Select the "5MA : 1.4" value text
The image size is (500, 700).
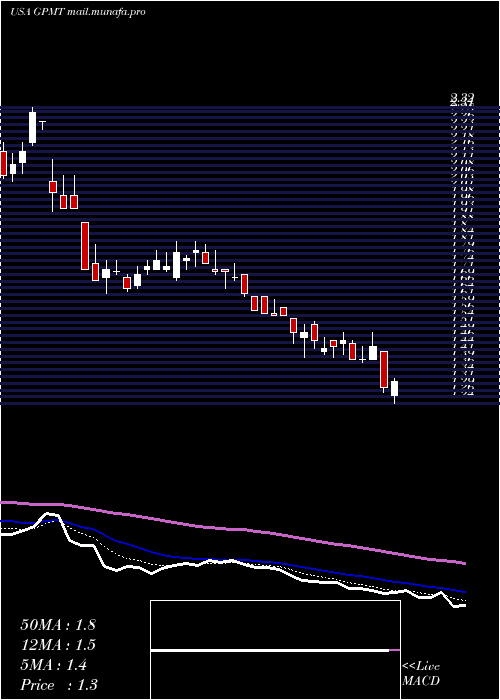(x=54, y=665)
